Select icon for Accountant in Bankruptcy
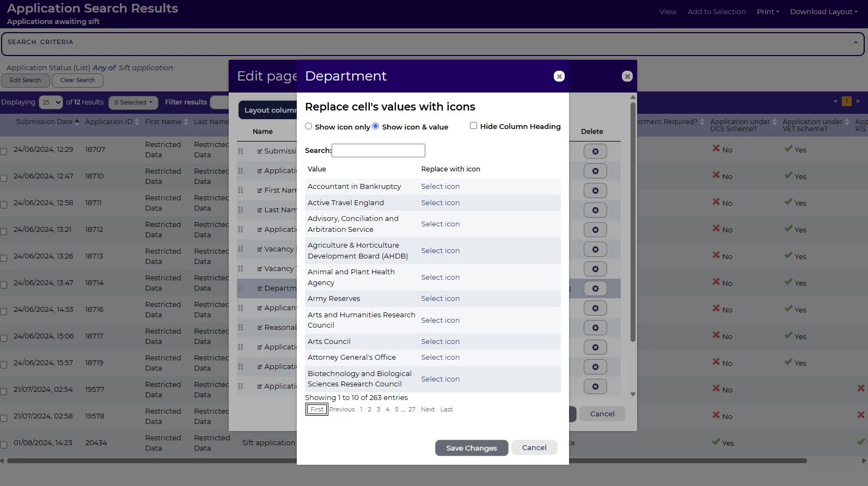 tap(441, 186)
